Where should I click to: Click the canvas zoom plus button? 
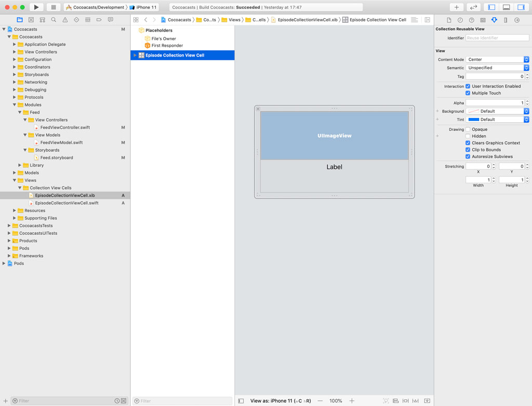pyautogui.click(x=352, y=400)
